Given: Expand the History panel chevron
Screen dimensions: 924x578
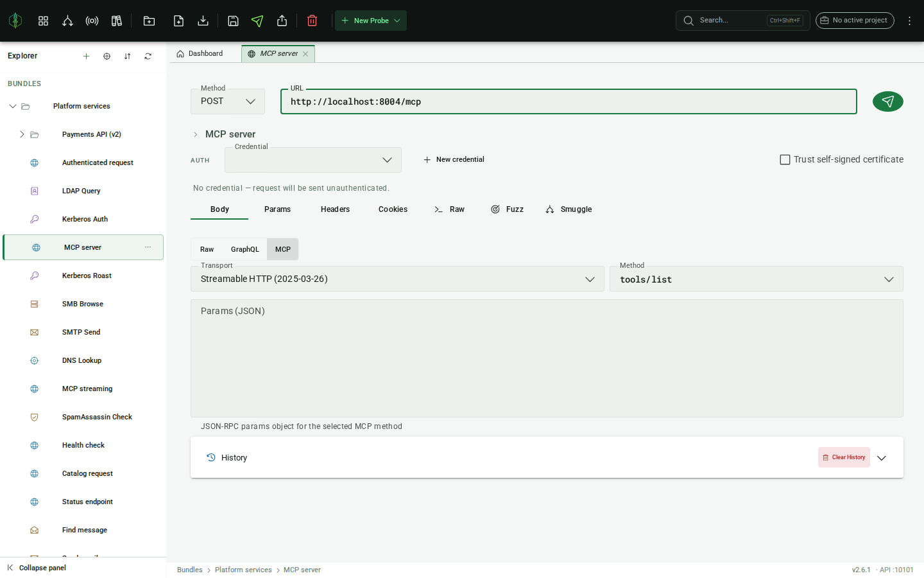Looking at the screenshot, I should 882,458.
